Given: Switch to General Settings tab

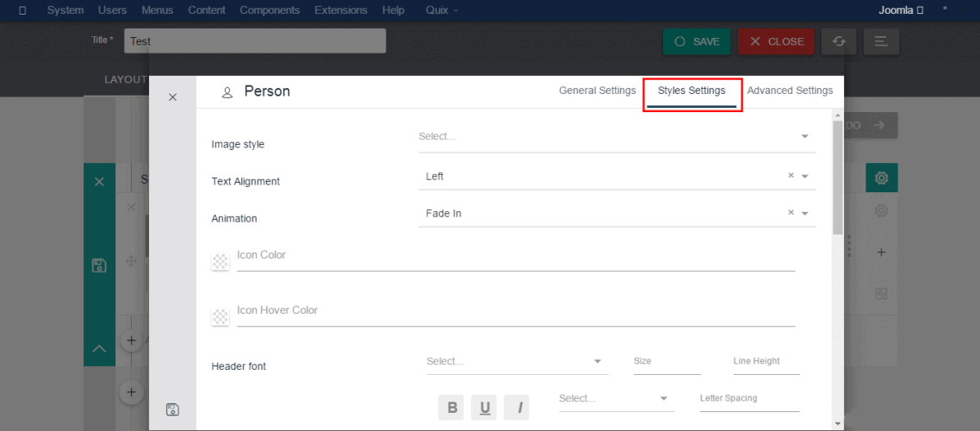Looking at the screenshot, I should point(597,91).
